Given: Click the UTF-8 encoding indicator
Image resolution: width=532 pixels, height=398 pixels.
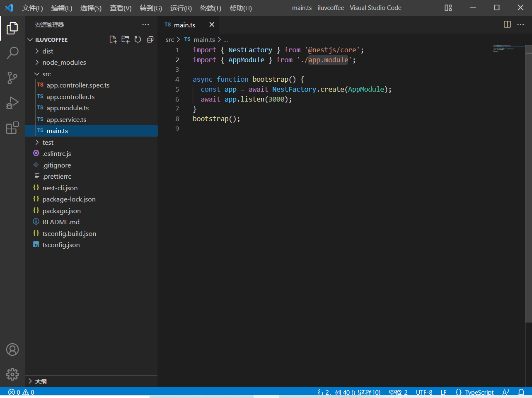Looking at the screenshot, I should click(x=424, y=392).
